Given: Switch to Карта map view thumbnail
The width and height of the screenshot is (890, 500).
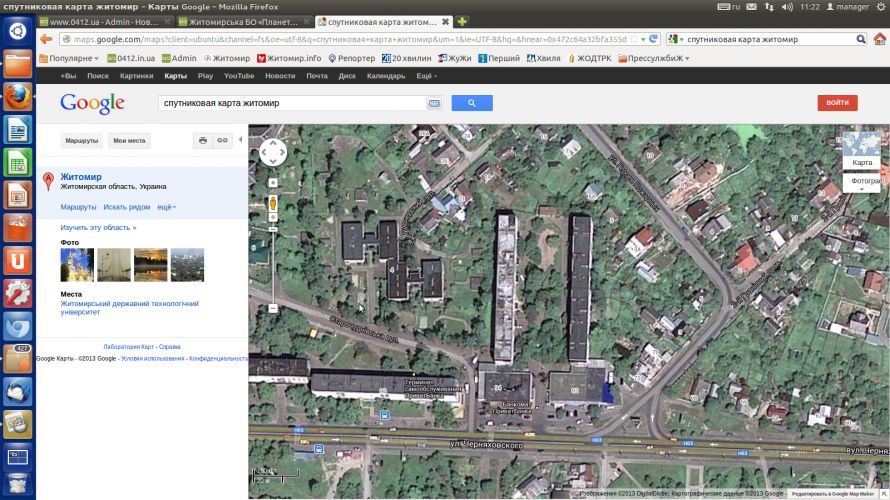Looking at the screenshot, I should [862, 150].
